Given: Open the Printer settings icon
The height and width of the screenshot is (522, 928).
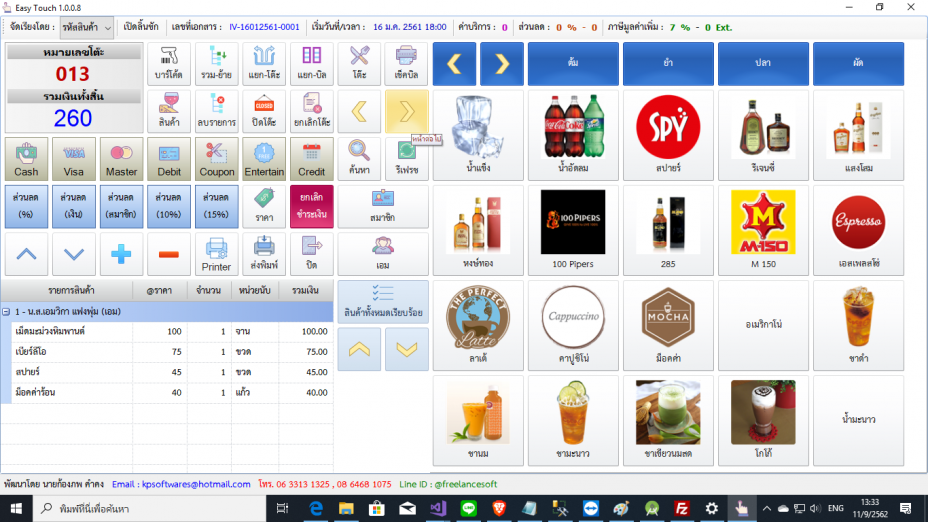Looking at the screenshot, I should click(x=216, y=254).
